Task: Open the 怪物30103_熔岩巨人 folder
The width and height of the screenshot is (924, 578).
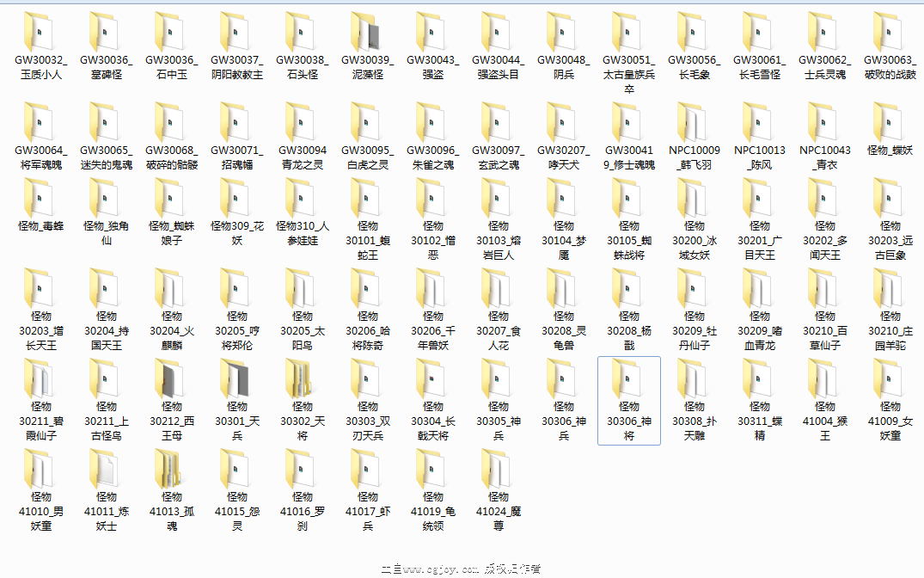Action: coord(498,206)
